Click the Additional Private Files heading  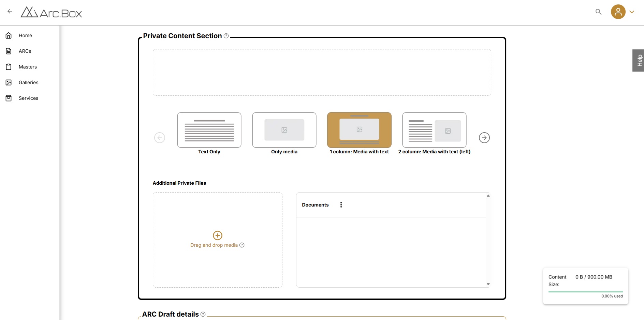click(179, 183)
